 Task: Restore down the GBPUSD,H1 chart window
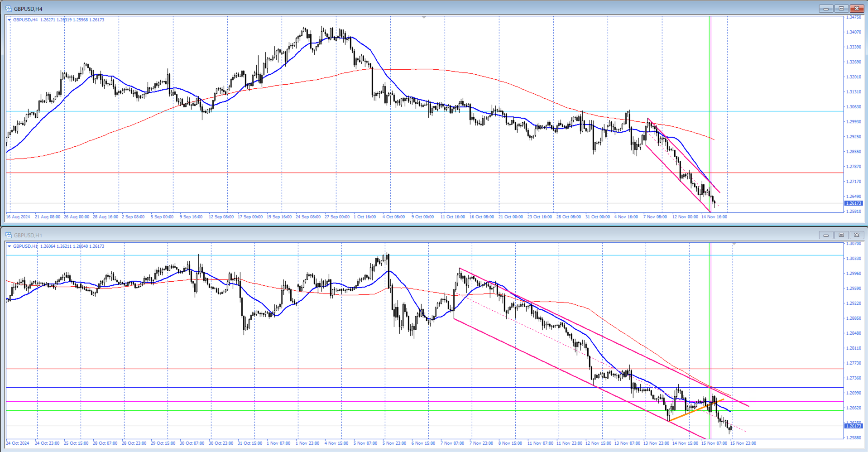point(841,235)
